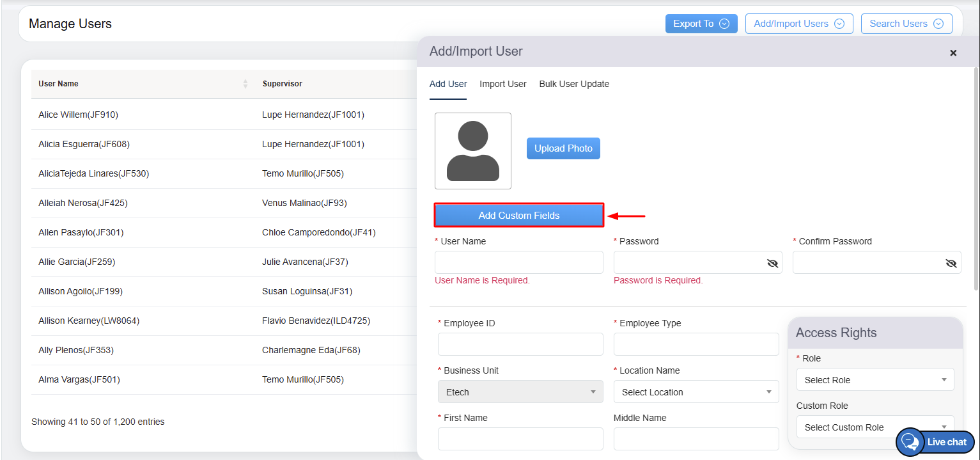Click the Add/Import Users chevron icon
980x460 pixels.
(x=839, y=24)
